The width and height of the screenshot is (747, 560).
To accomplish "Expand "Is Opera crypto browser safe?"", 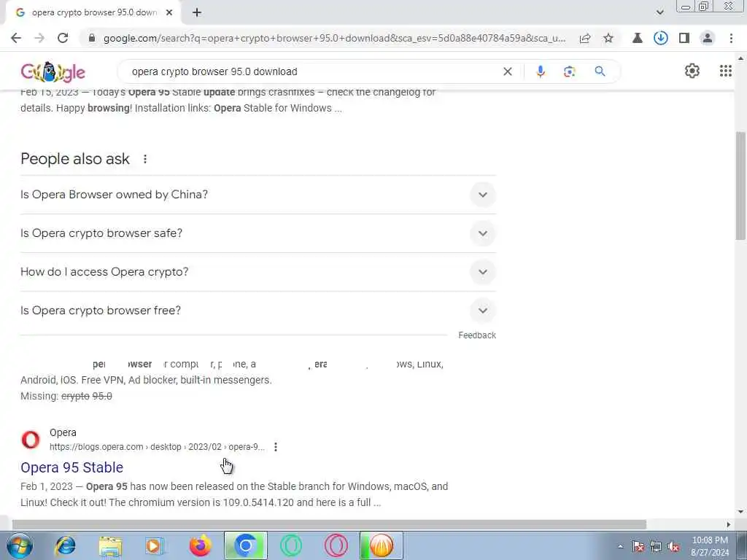I will pyautogui.click(x=258, y=233).
